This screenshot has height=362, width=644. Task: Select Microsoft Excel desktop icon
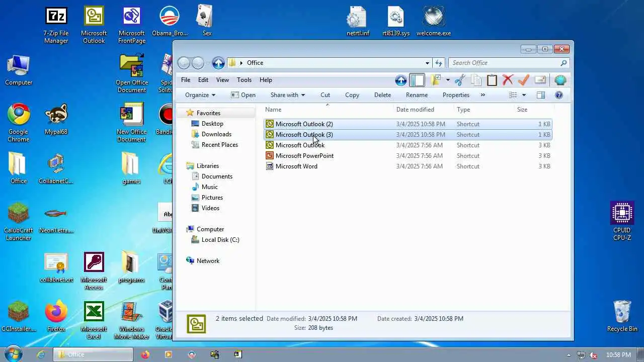click(x=94, y=321)
